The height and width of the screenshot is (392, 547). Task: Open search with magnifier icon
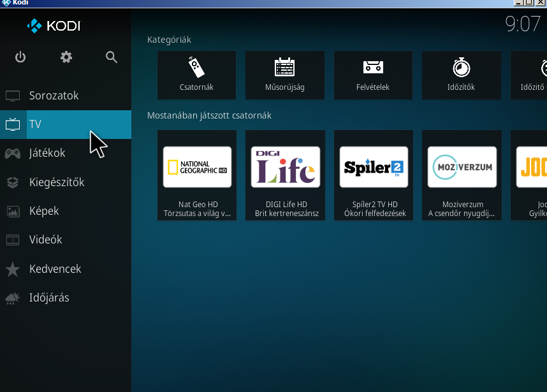[112, 57]
